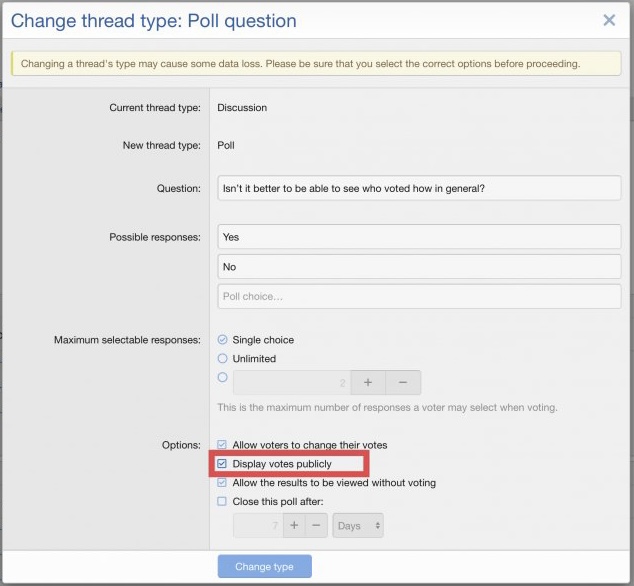Enable 'Close this poll after' checkbox
634x586 pixels.
[222, 502]
